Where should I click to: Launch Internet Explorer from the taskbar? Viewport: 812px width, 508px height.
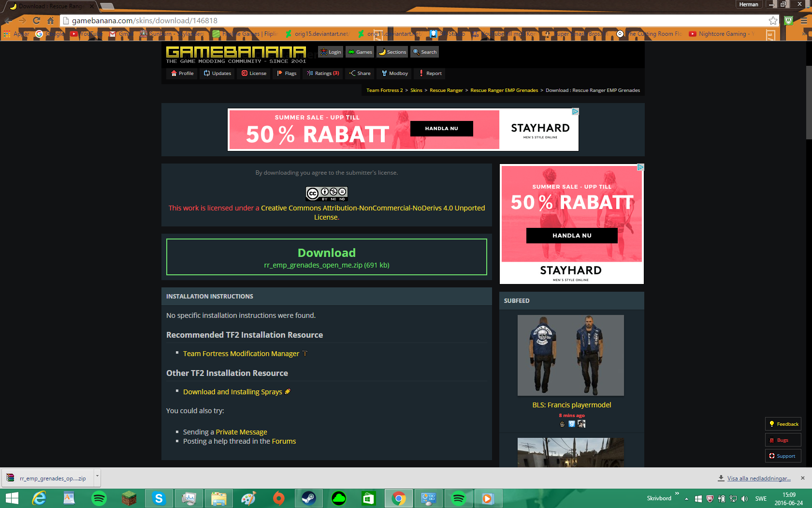click(39, 498)
